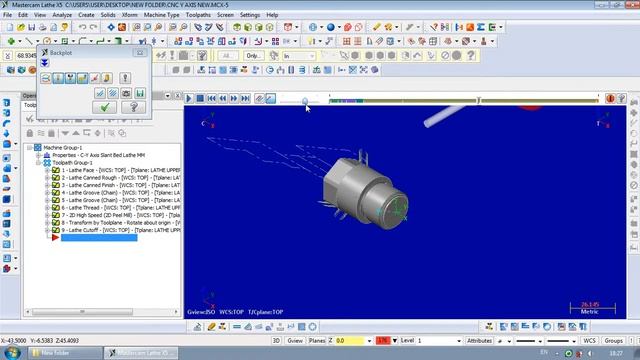640x360 pixels.
Task: Click Save as geometry disk icon in Backplot dialog
Action: 140,93
